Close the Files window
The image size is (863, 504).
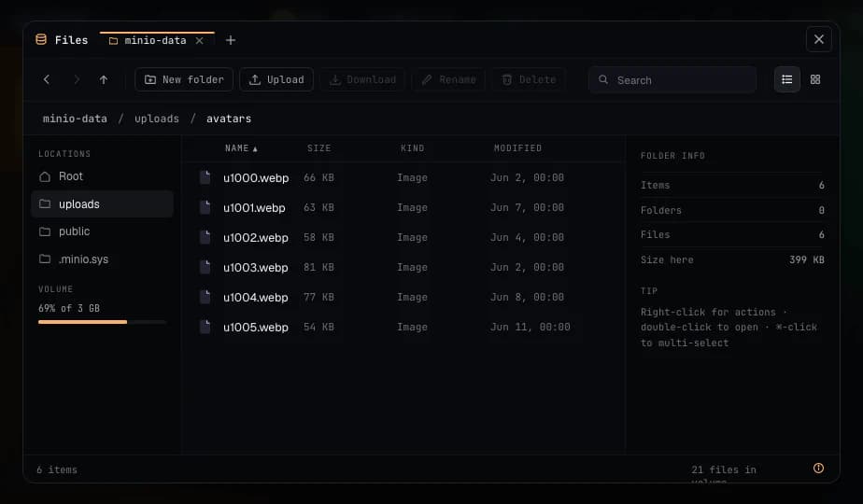(818, 39)
